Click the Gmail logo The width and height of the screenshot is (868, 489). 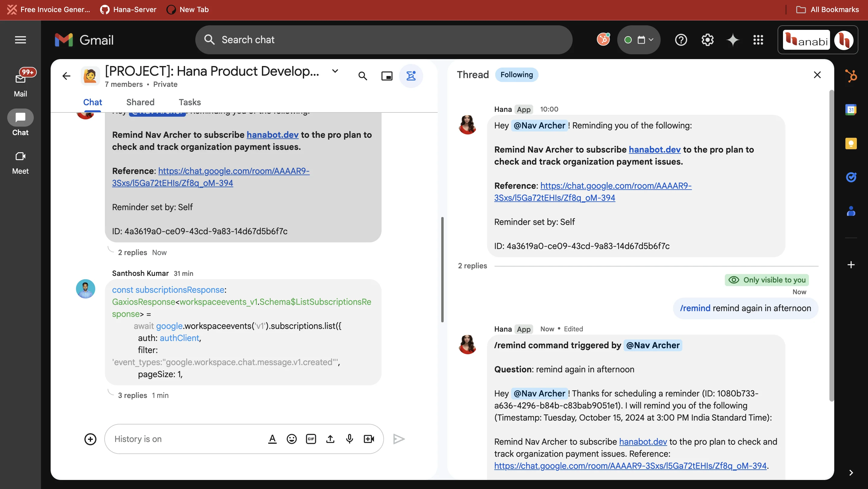pyautogui.click(x=84, y=40)
